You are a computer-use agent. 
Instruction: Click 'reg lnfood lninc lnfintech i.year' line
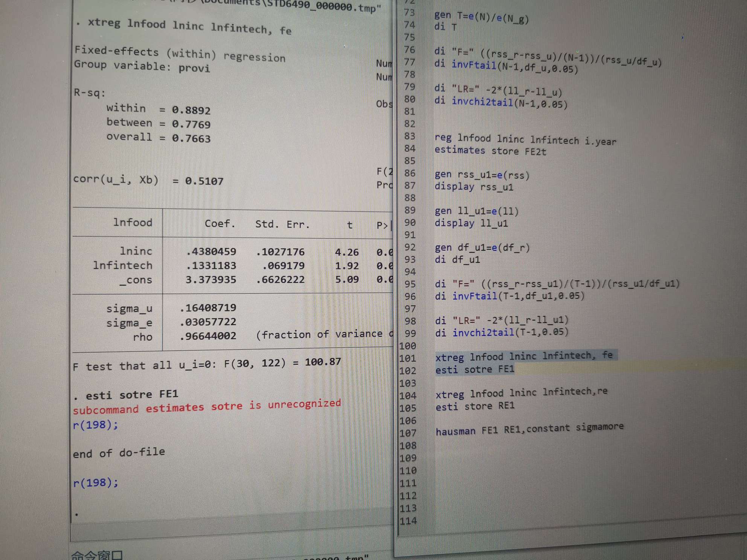(x=525, y=140)
